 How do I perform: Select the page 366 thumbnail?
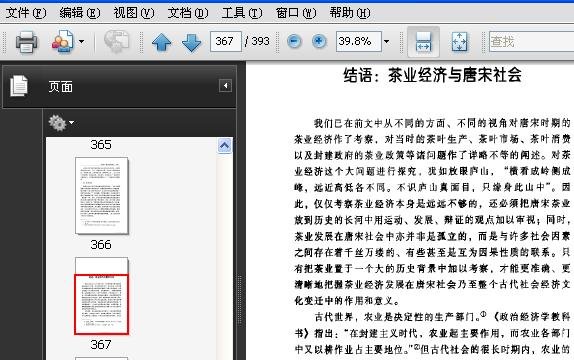pos(102,196)
